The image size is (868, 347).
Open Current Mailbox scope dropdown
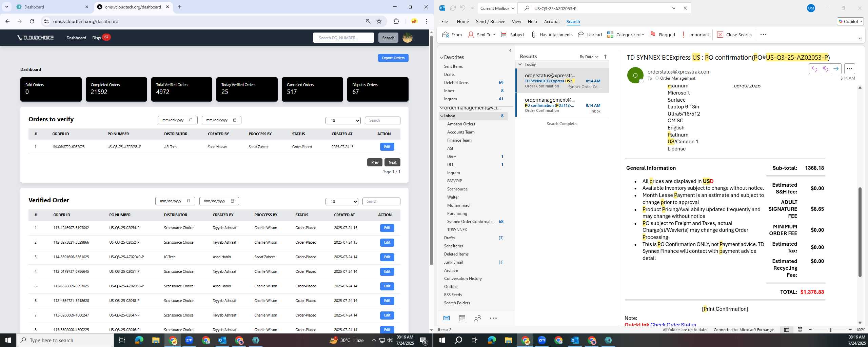tap(497, 8)
